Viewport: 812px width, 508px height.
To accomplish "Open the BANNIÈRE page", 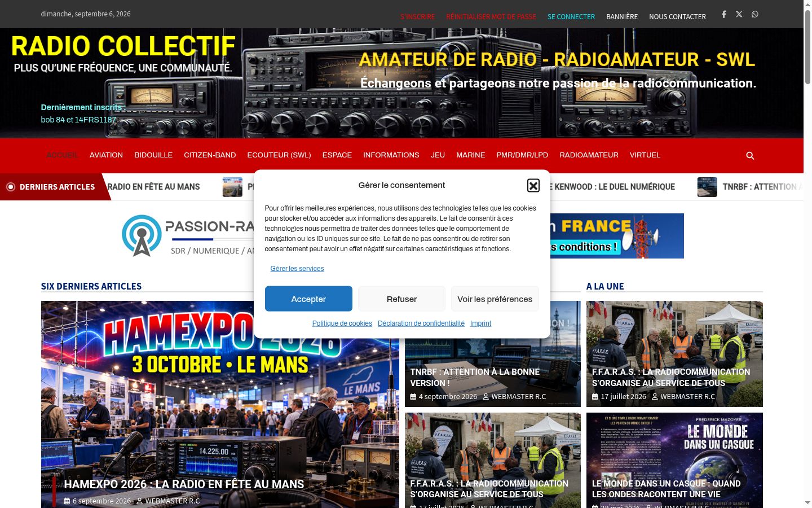I will [622, 17].
